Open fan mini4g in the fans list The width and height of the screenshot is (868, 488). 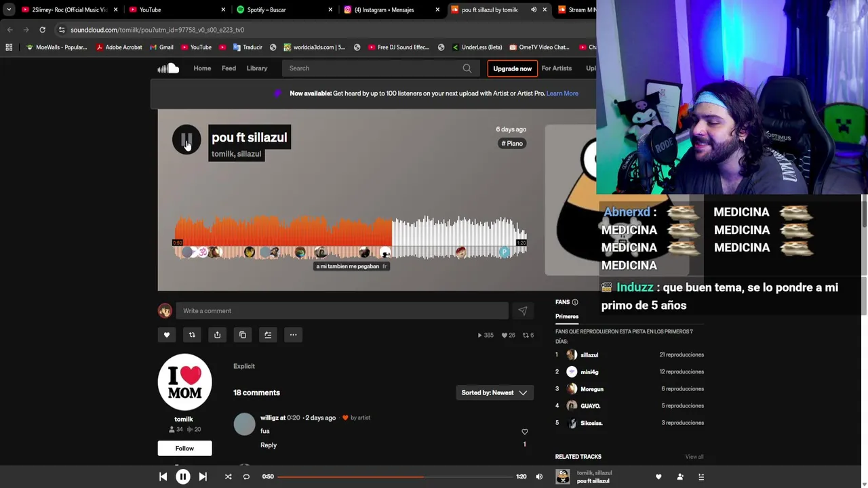(x=589, y=372)
